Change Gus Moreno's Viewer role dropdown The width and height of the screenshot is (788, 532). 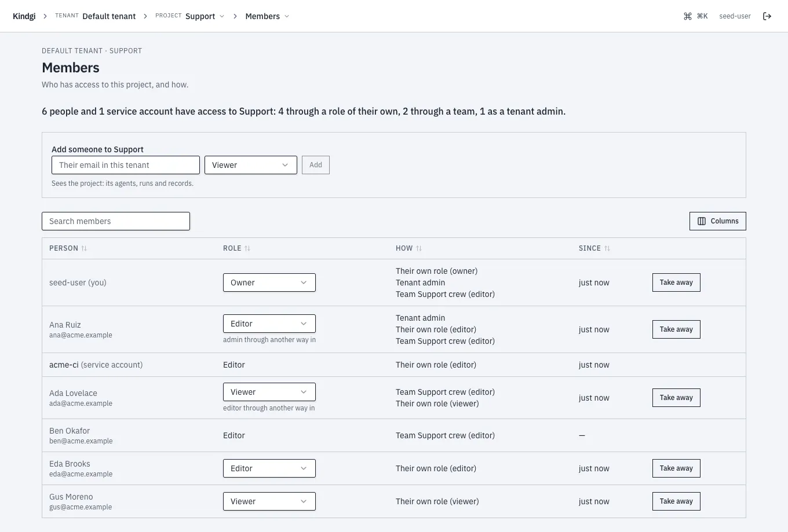(x=269, y=501)
